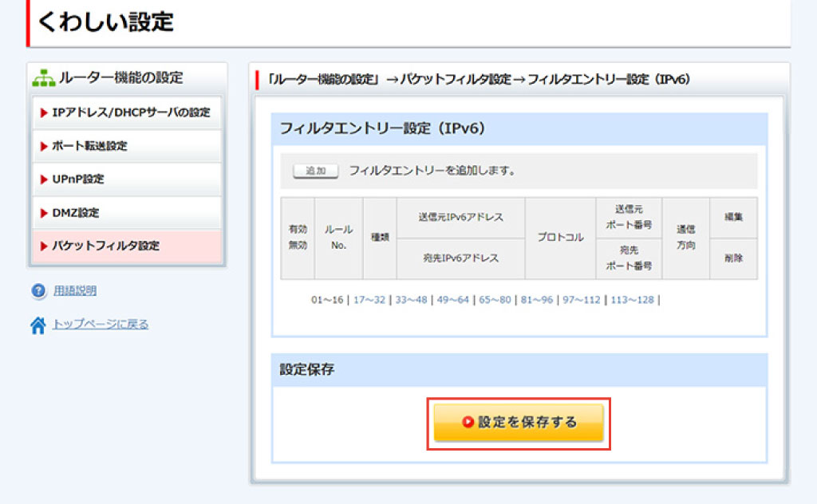The image size is (817, 504).
Task: Go to entries 97~112
Action: 581,300
